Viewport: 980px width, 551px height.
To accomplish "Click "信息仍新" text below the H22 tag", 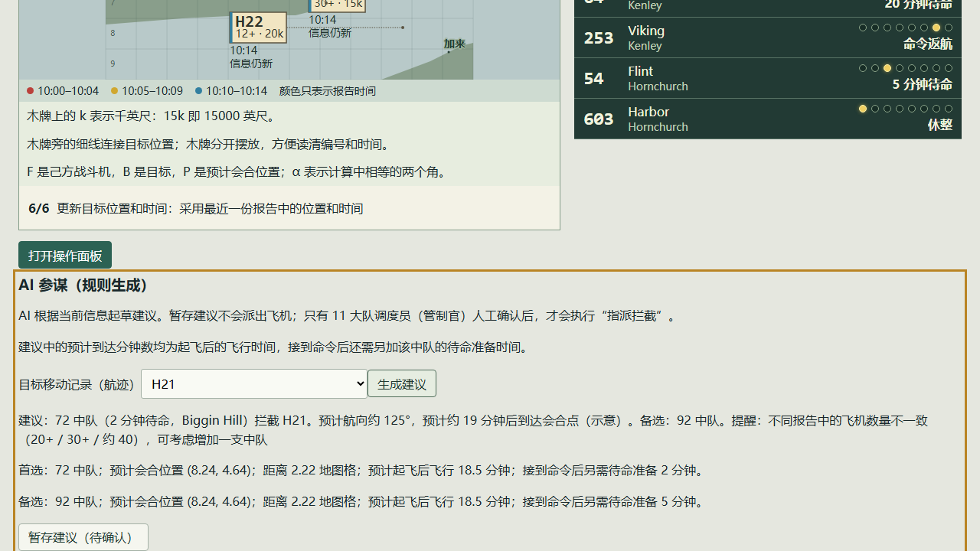I will coord(251,64).
